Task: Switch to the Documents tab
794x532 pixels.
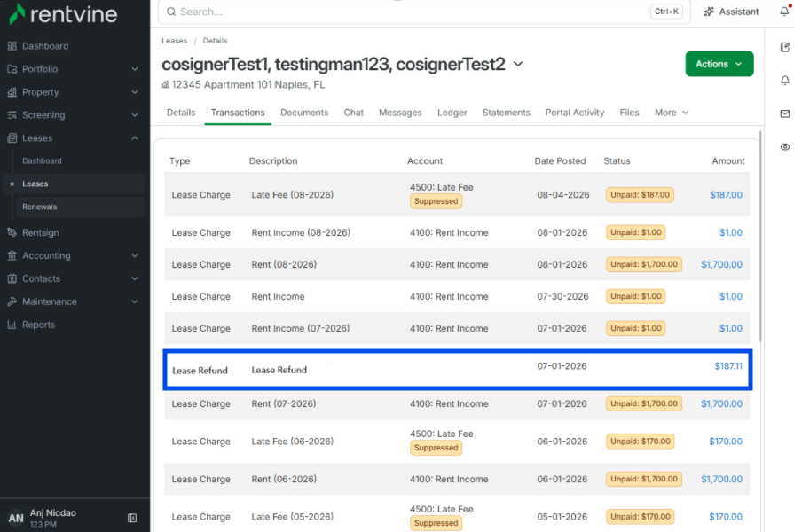Action: pos(304,113)
